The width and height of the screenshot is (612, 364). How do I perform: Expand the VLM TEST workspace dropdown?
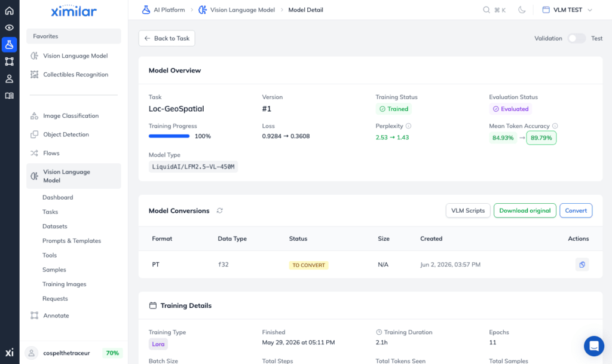click(x=567, y=10)
